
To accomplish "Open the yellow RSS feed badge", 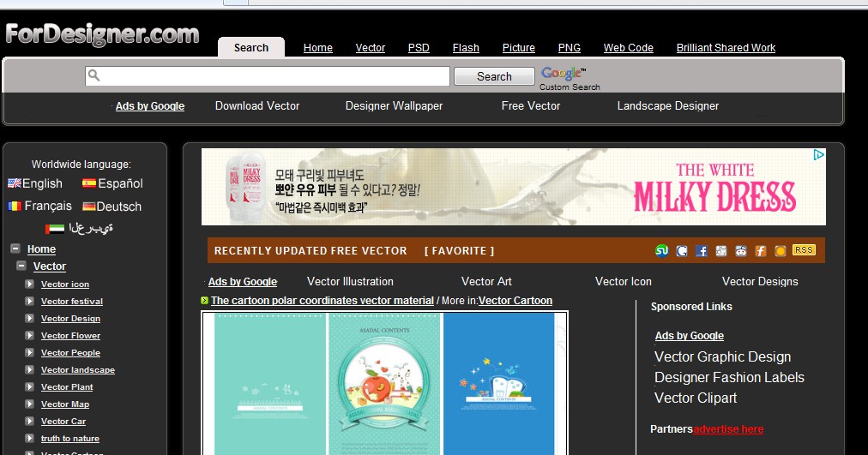I will point(804,250).
